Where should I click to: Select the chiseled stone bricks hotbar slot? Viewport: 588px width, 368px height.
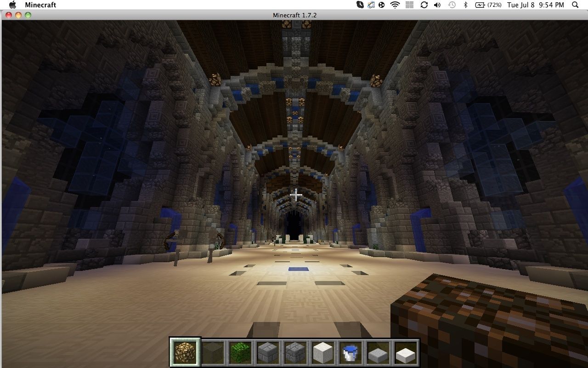pyautogui.click(x=295, y=352)
